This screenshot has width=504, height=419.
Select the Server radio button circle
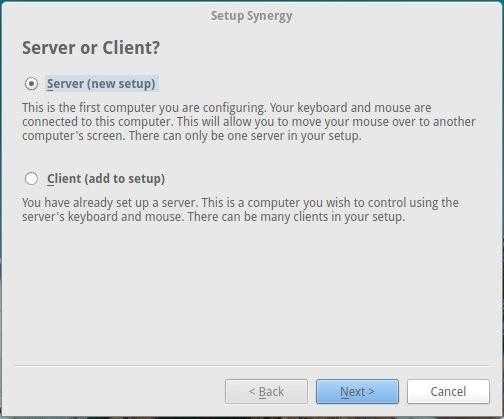coord(31,83)
